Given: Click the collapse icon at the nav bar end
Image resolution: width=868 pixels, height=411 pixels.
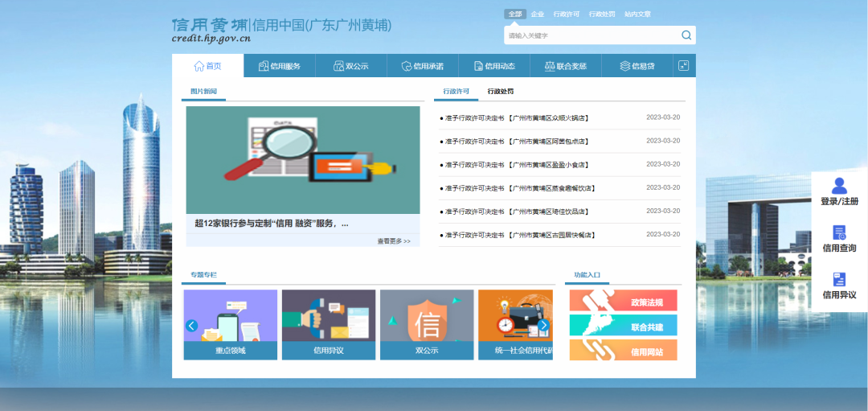Looking at the screenshot, I should tap(684, 66).
